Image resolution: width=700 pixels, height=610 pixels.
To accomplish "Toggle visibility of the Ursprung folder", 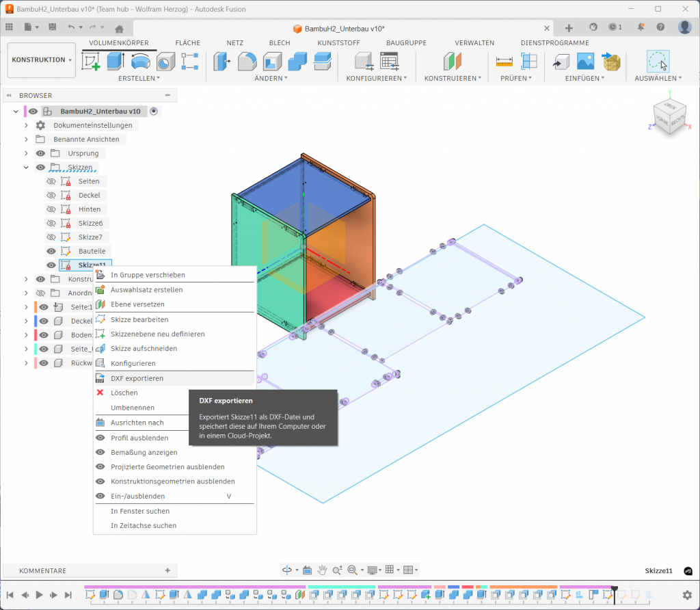I will point(40,153).
